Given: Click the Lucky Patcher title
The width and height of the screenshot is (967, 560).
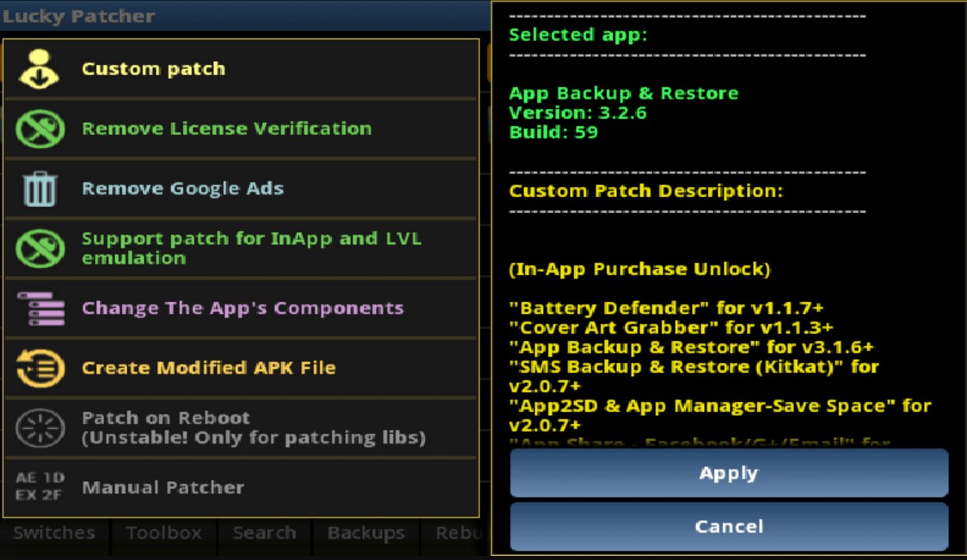Looking at the screenshot, I should tap(79, 16).
